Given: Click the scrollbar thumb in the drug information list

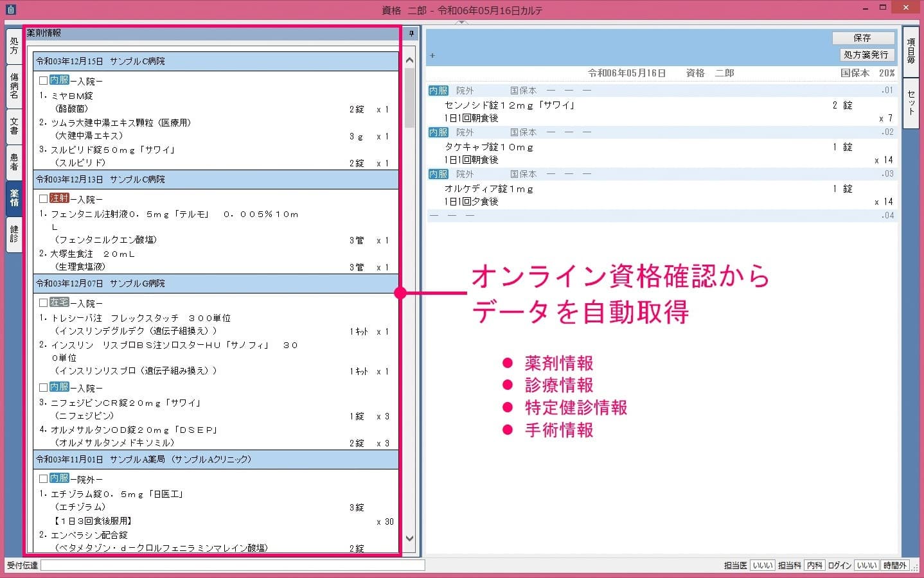Looking at the screenshot, I should coord(409,96).
